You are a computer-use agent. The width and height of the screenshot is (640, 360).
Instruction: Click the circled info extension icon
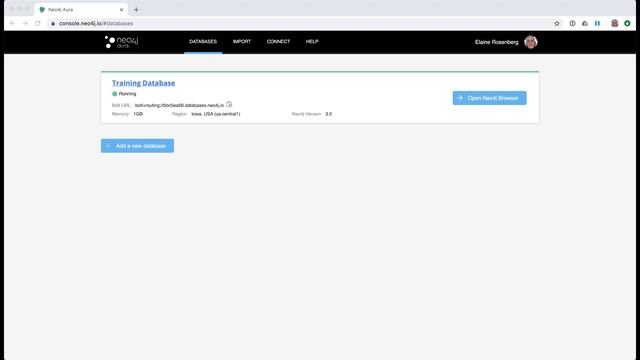572,23
